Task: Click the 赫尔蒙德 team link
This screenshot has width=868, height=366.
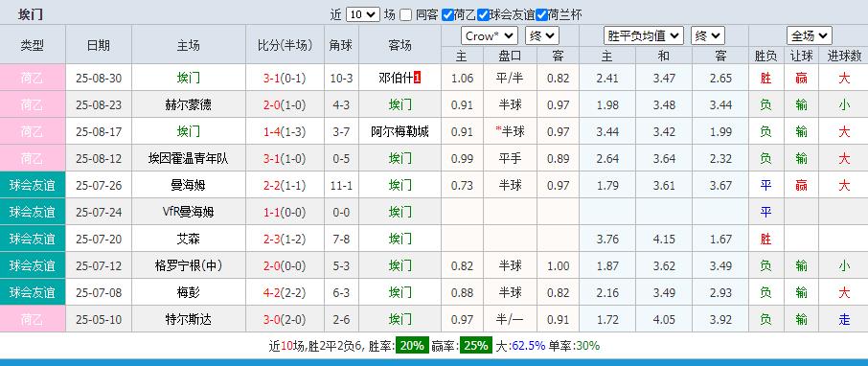Action: point(189,104)
